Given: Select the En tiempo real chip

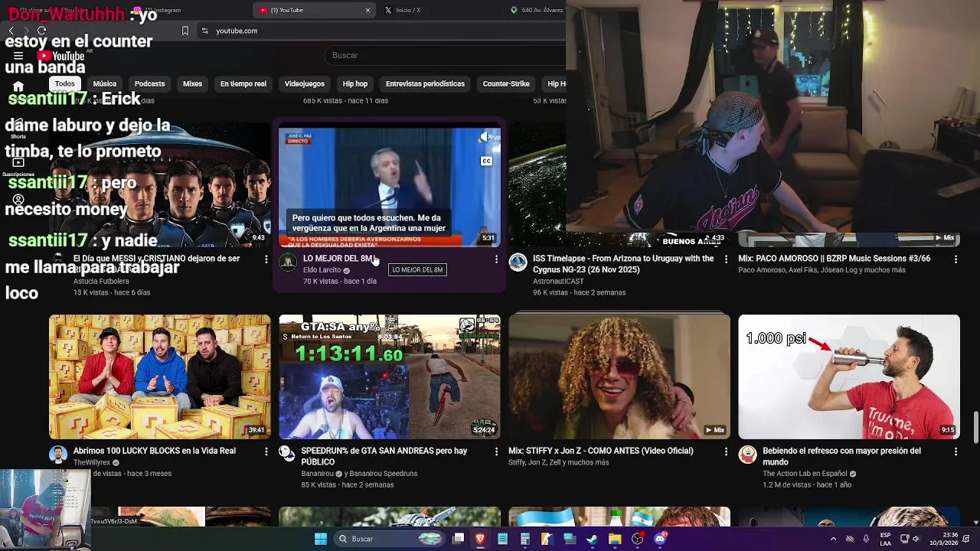Looking at the screenshot, I should [243, 83].
